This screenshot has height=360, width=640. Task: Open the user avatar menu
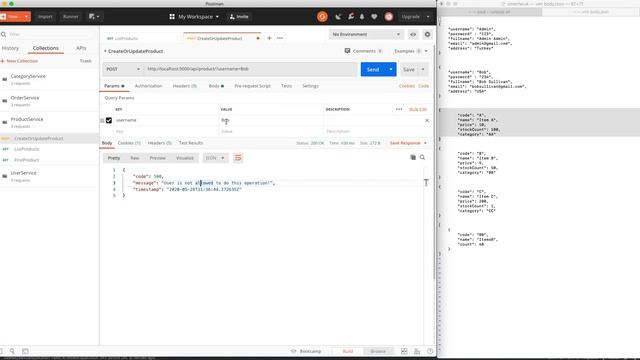point(389,17)
